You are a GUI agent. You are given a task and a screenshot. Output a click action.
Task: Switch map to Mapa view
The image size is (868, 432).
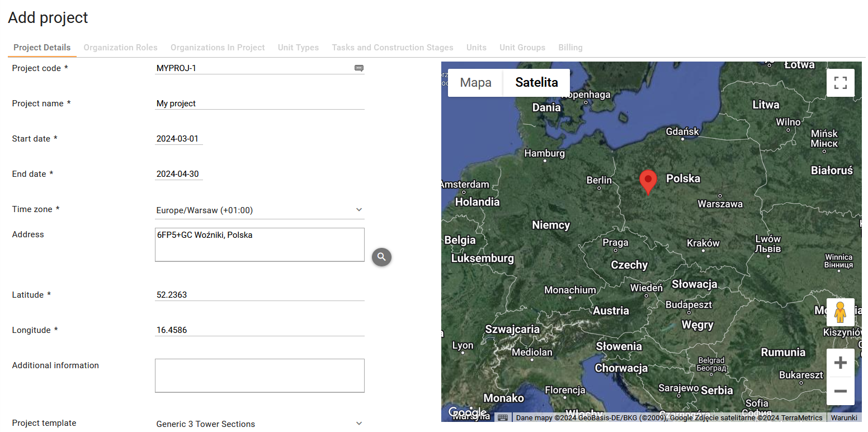[x=475, y=83]
